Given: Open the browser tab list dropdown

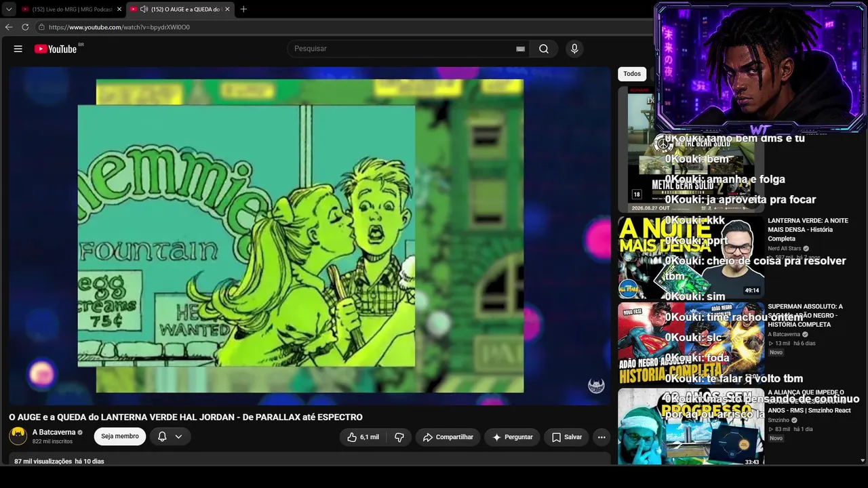Looking at the screenshot, I should 9,9.
